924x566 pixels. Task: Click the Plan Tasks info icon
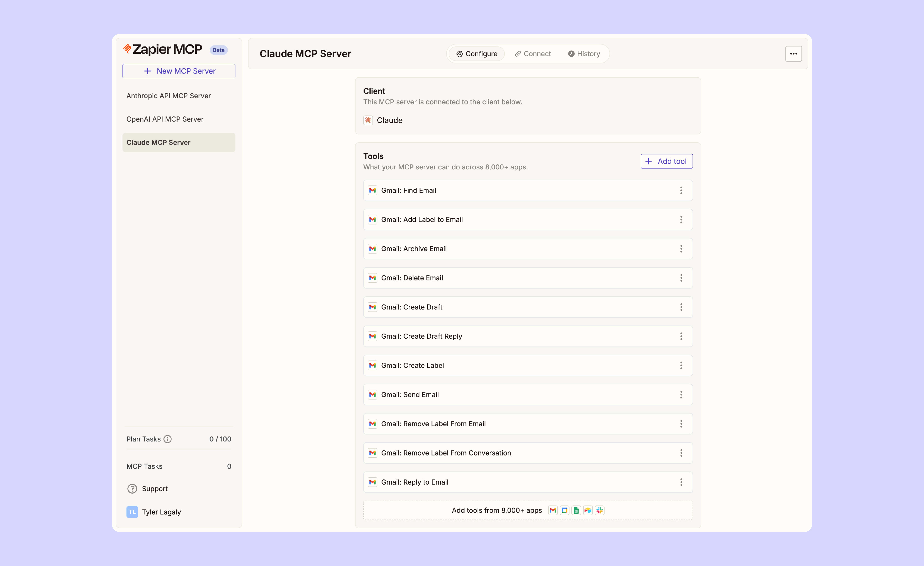(168, 439)
